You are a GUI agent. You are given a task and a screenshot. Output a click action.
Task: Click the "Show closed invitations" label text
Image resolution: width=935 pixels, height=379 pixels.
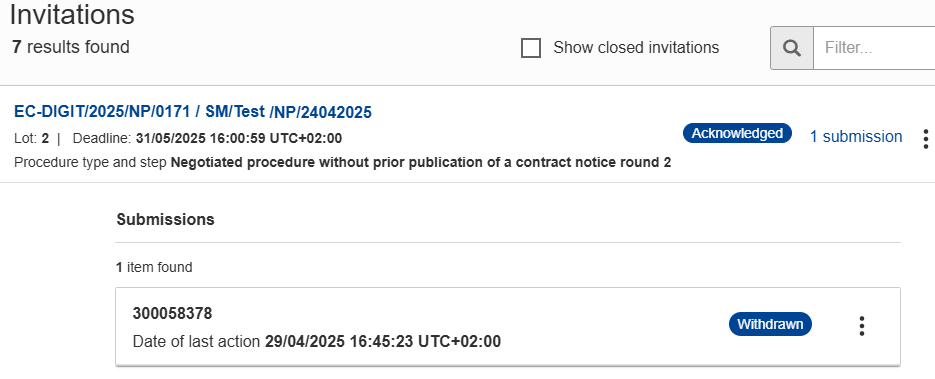click(x=636, y=48)
